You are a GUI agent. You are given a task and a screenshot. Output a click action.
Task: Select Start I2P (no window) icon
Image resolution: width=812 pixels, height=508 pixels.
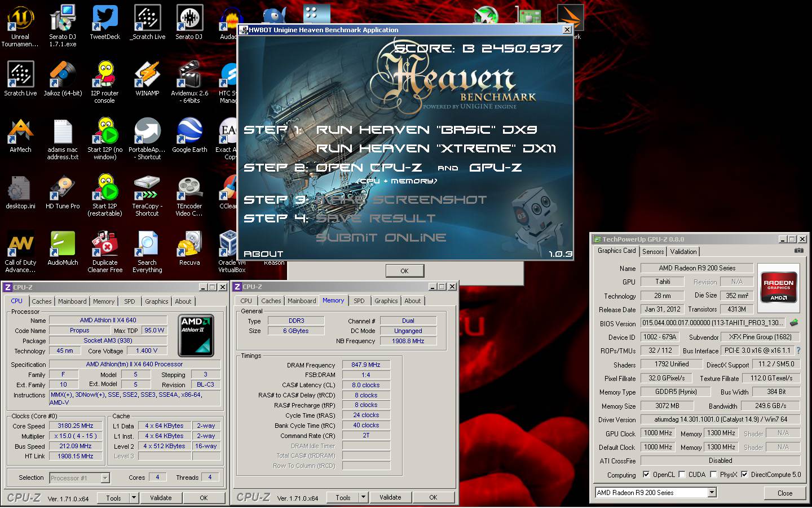click(105, 138)
